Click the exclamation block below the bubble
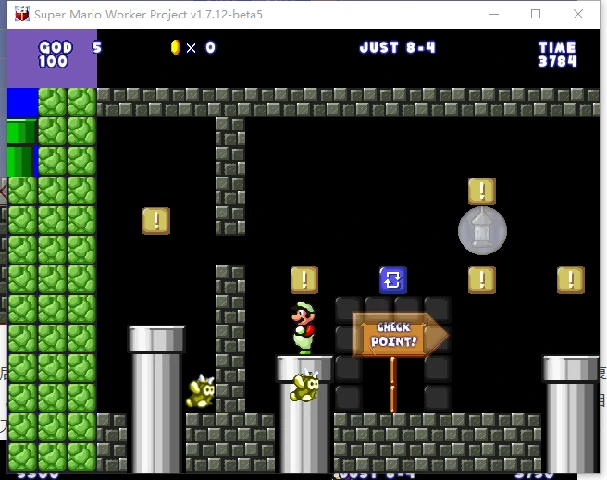The image size is (607, 480). (x=482, y=279)
